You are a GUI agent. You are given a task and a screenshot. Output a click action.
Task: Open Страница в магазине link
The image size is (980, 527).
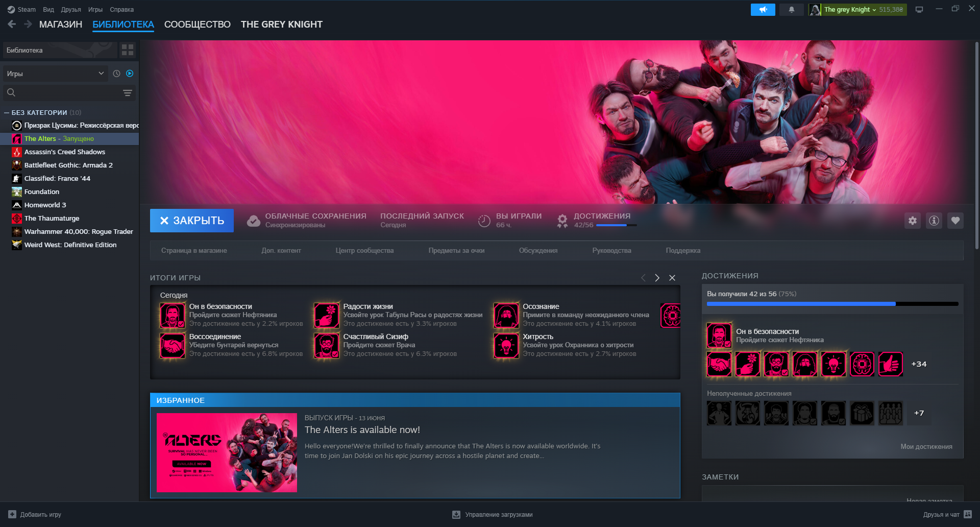194,251
